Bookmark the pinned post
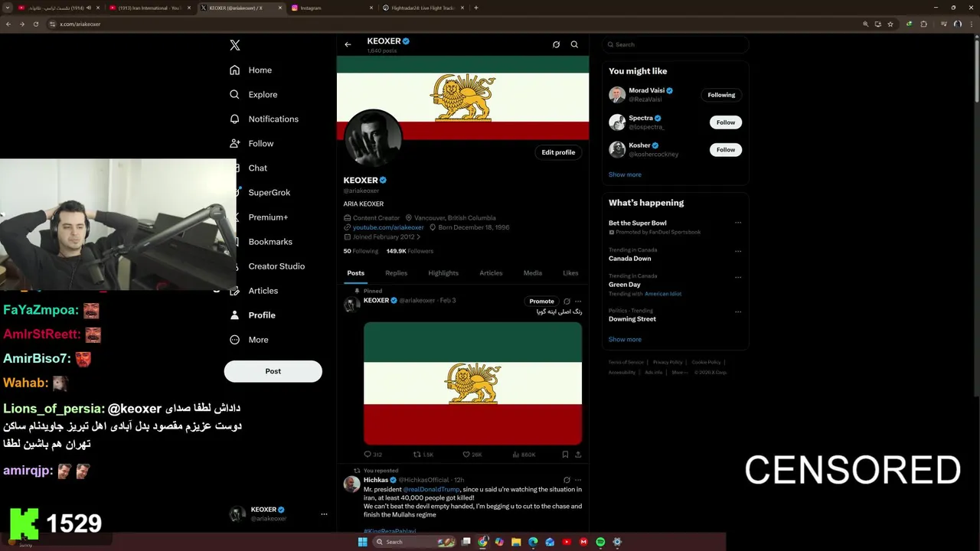 coord(565,455)
